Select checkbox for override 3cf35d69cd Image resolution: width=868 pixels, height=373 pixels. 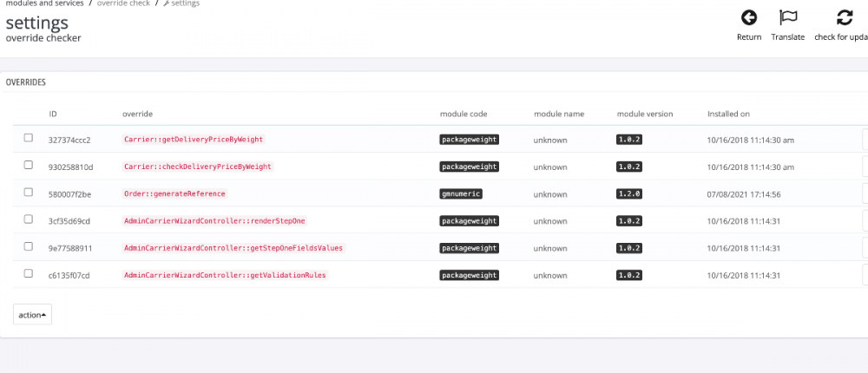tap(29, 219)
